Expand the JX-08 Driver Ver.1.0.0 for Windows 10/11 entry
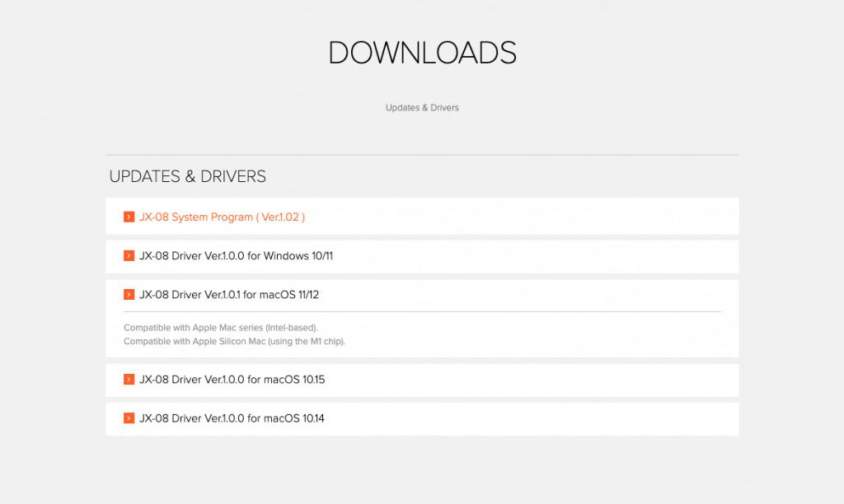Screen dimensions: 844x504 [237, 255]
